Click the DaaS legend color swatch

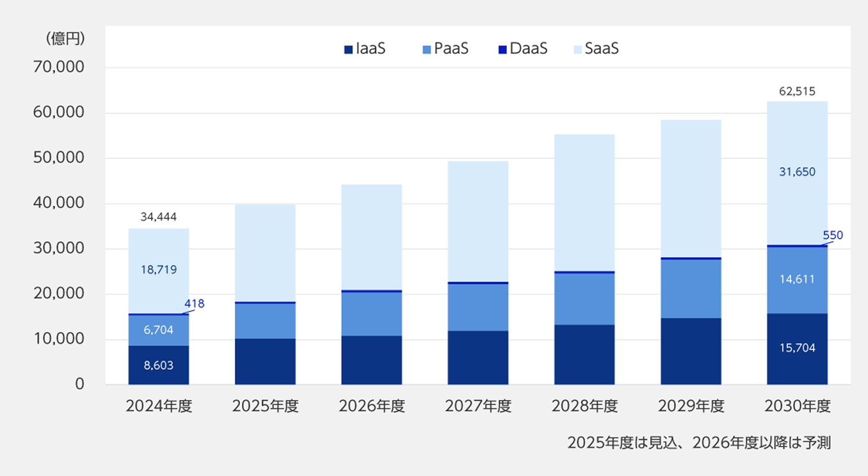[x=503, y=49]
